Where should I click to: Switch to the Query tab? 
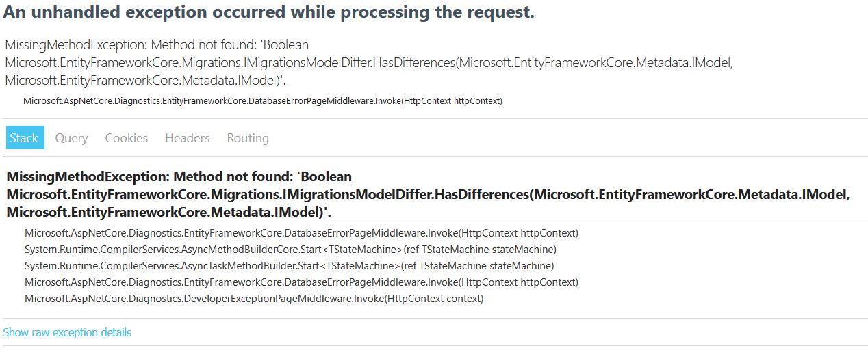pyautogui.click(x=71, y=138)
